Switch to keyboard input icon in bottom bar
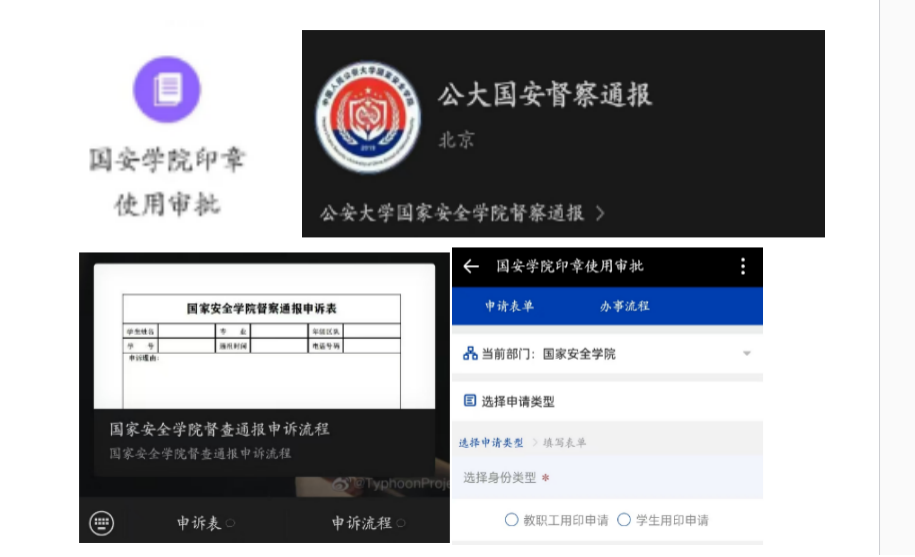This screenshot has height=557, width=915. click(x=102, y=523)
